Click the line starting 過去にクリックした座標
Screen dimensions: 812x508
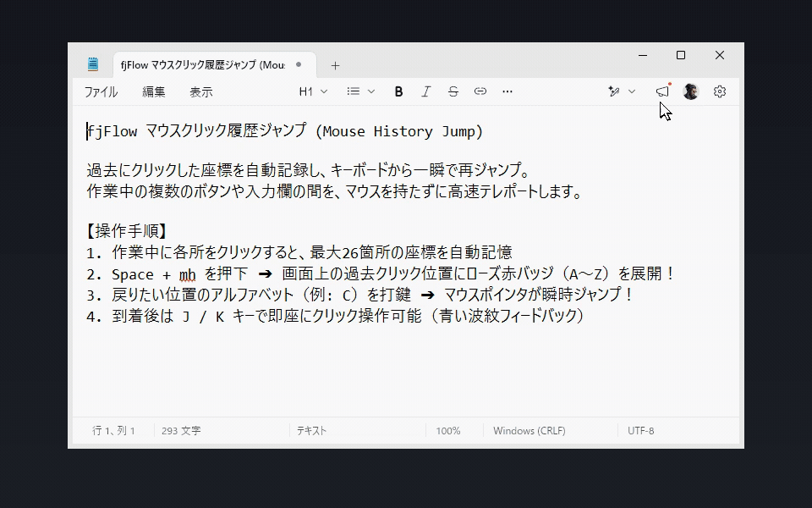[x=308, y=170]
